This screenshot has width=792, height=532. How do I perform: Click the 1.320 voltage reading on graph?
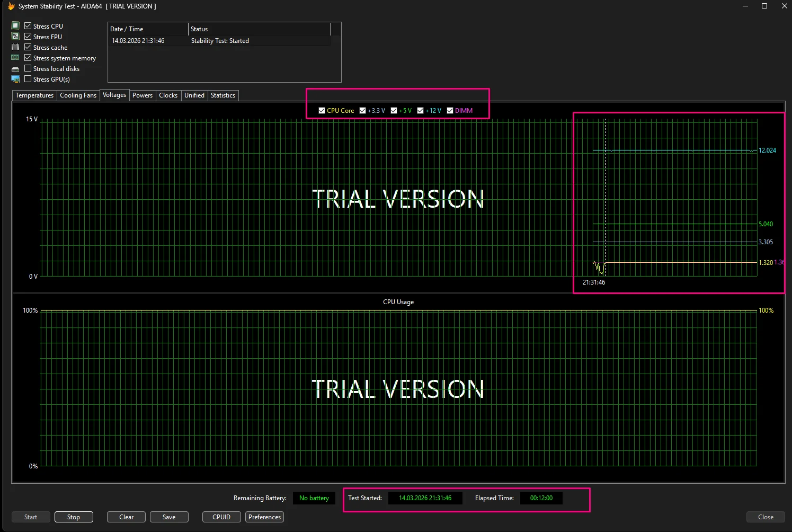point(766,263)
